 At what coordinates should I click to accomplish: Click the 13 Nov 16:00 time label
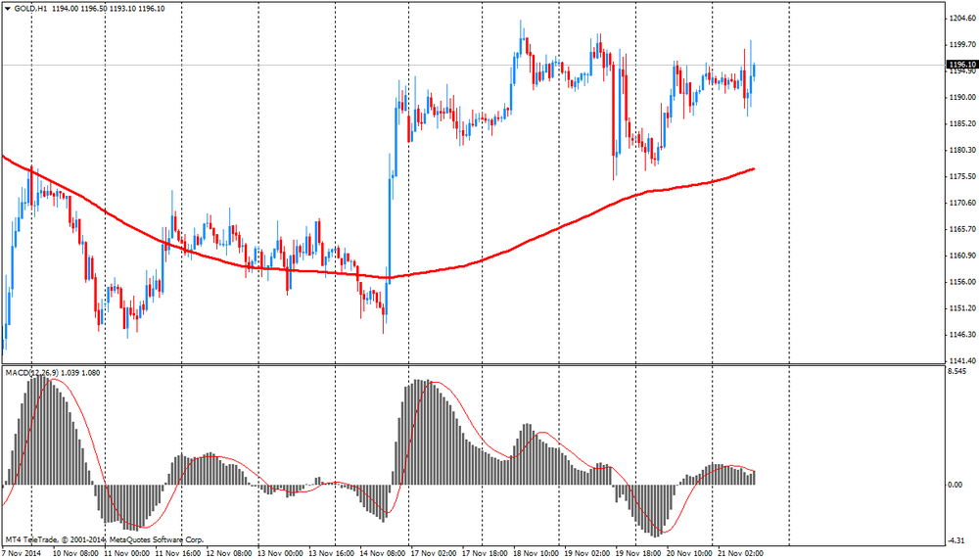[x=332, y=553]
